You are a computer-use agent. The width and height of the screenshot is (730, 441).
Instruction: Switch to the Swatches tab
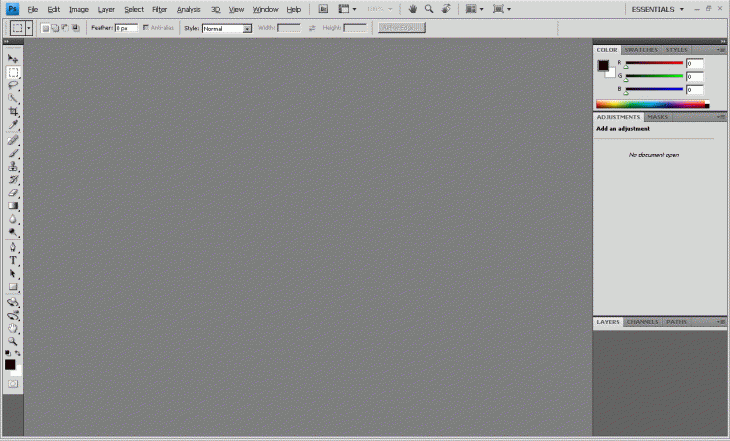pyautogui.click(x=641, y=49)
